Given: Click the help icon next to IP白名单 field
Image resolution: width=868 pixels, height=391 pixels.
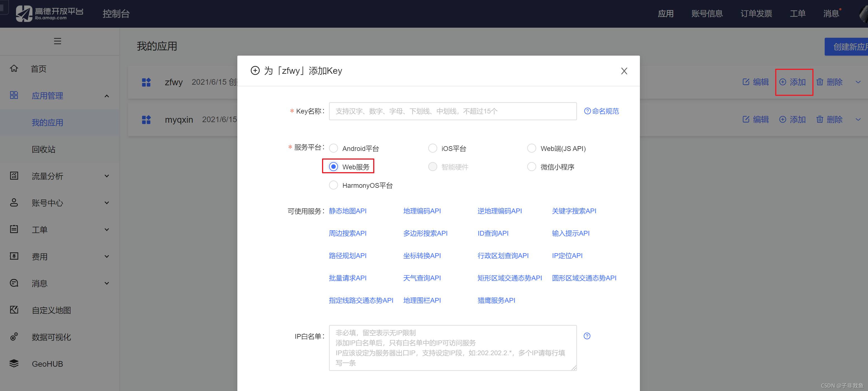Looking at the screenshot, I should 587,336.
